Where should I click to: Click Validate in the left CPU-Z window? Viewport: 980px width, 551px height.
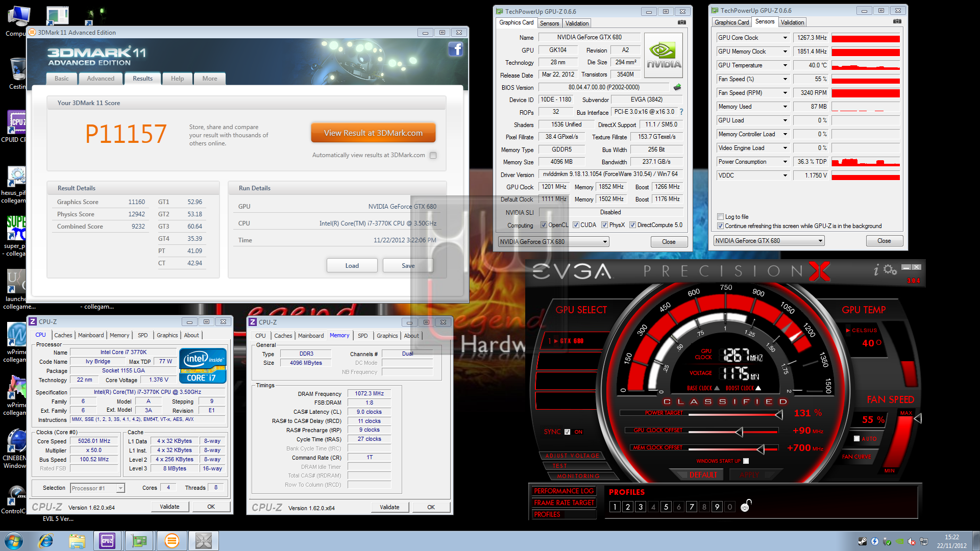pos(170,507)
